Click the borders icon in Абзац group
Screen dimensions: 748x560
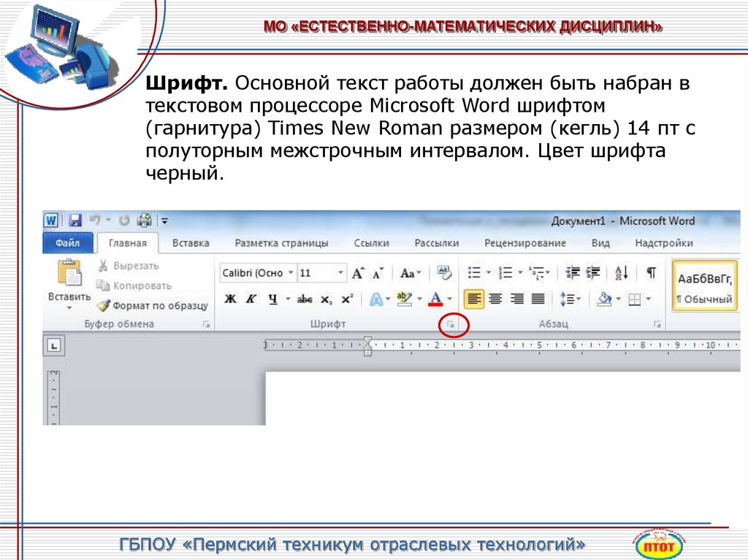click(x=635, y=299)
